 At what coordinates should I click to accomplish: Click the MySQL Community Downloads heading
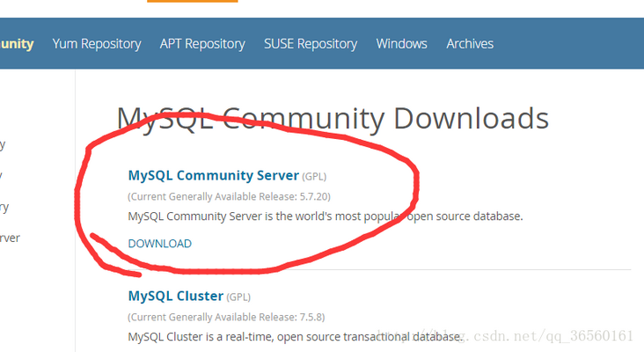333,118
